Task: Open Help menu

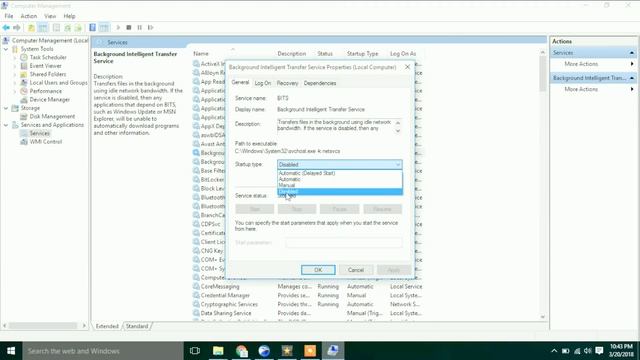Action: pyautogui.click(x=69, y=16)
